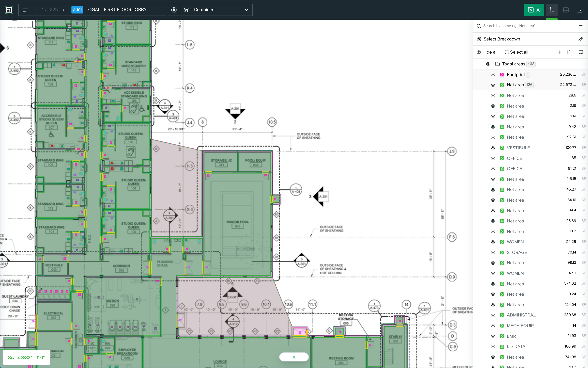Click the 574.02 Net area value
The height and width of the screenshot is (368, 588).
[x=570, y=284]
